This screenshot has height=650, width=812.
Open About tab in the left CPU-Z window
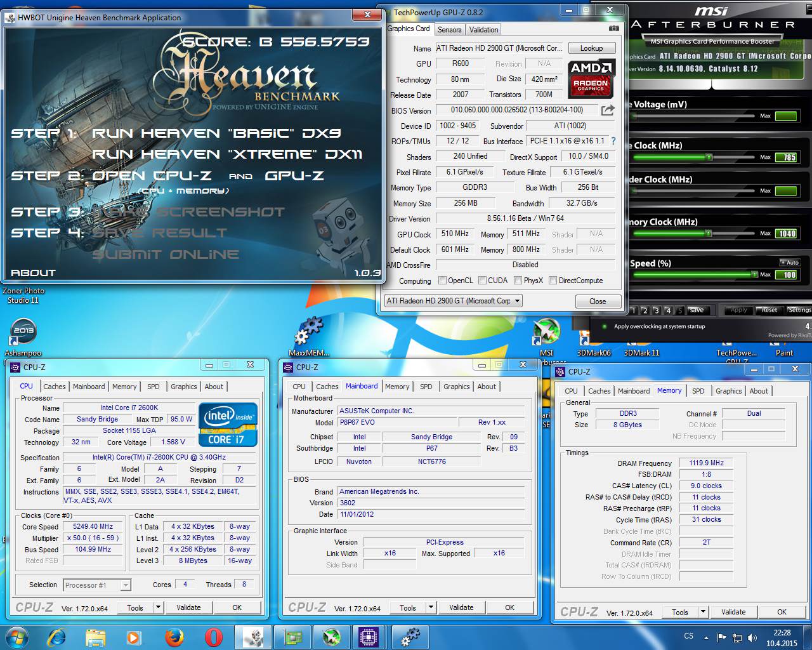tap(214, 387)
